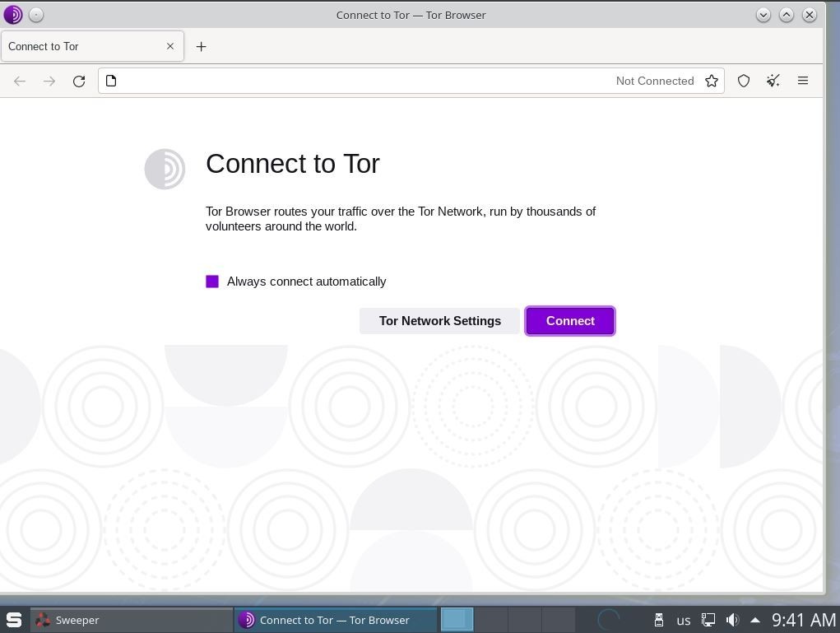Click the Connect to Tor heading
Image resolution: width=840 pixels, height=633 pixels.
click(x=293, y=164)
